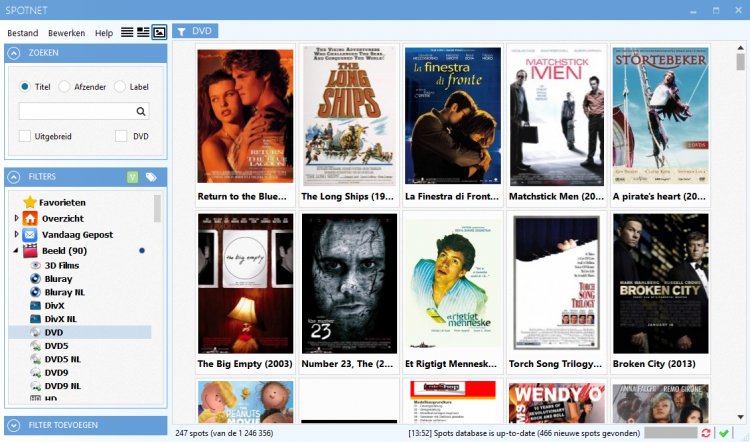The height and width of the screenshot is (442, 750).
Task: Open the Bestand menu
Action: pos(22,33)
